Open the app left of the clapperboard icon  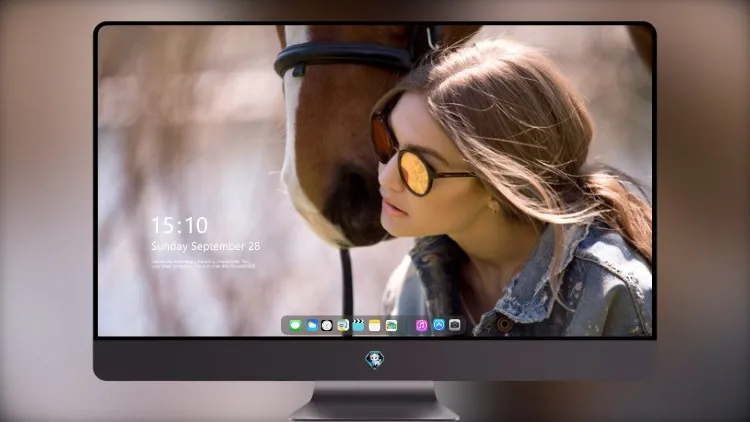tap(342, 325)
